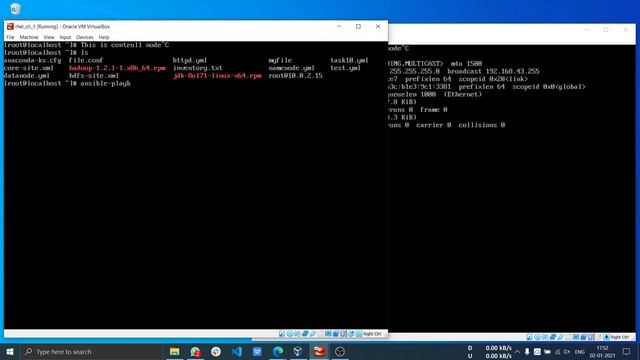
Task: Click display settings icon in rhel_cli_1 status bar
Action: (328, 334)
